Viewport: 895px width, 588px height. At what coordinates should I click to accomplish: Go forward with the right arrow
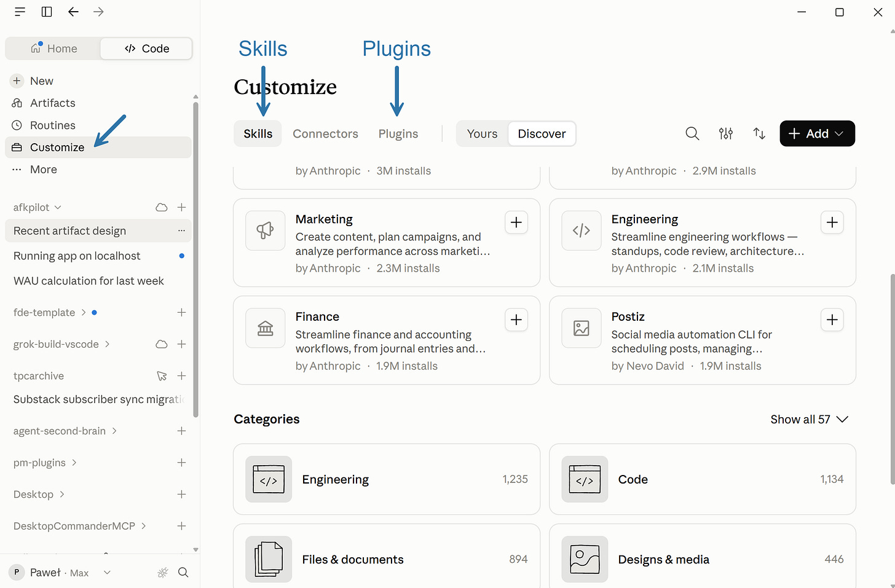tap(98, 12)
